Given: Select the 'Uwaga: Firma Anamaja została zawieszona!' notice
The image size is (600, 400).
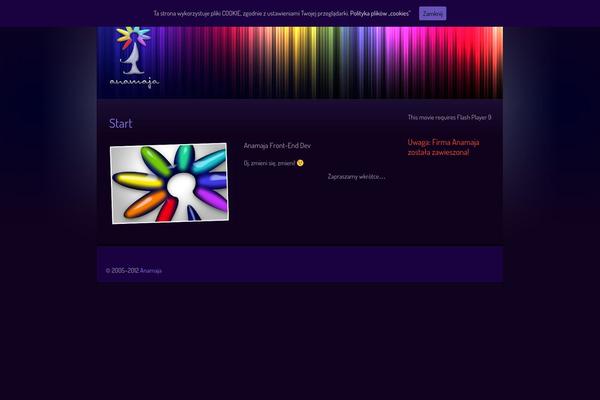Looking at the screenshot, I should pos(443,147).
